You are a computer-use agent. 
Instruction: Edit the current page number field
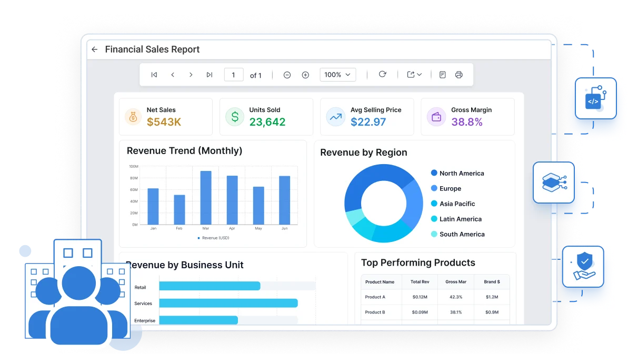point(234,75)
